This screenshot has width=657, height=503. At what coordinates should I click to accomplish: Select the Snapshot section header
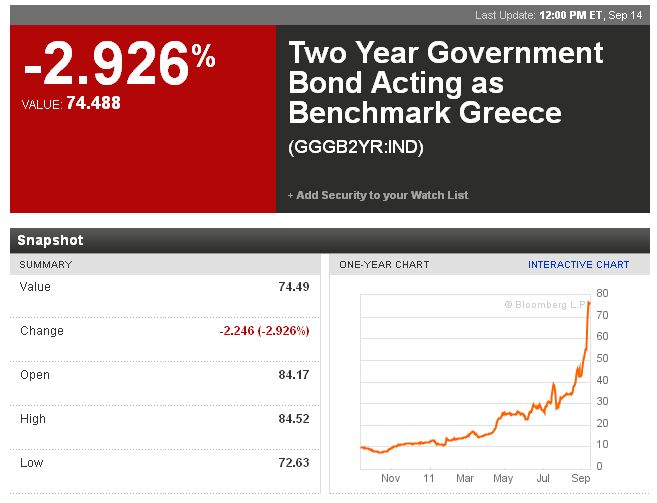point(50,240)
